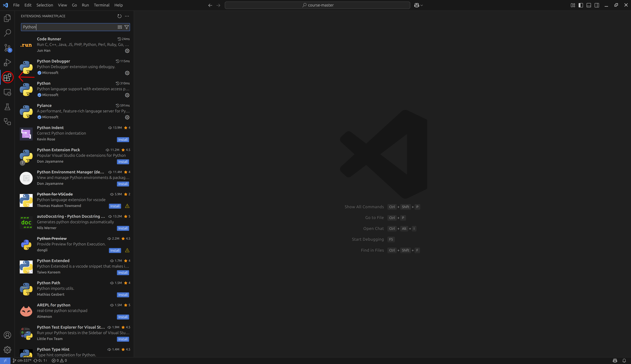
Task: Open the extensions filter dropdown
Action: [x=126, y=27]
